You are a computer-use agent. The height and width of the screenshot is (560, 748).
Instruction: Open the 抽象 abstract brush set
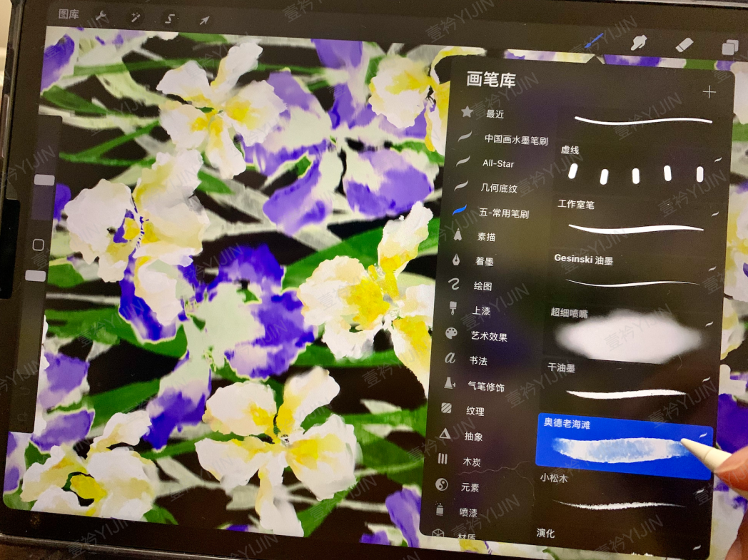pyautogui.click(x=473, y=437)
